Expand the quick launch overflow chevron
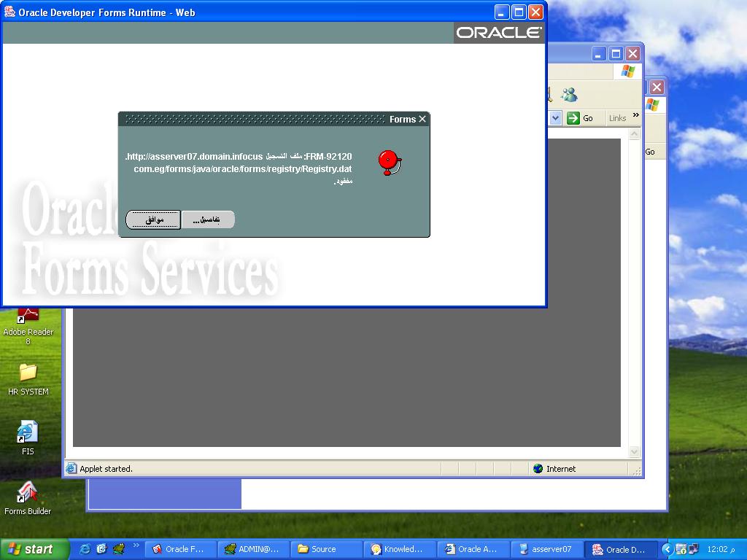 pos(136,545)
